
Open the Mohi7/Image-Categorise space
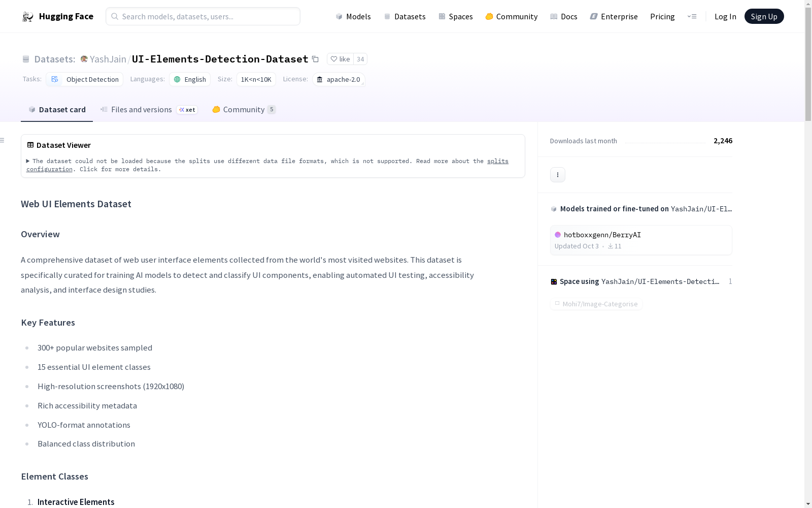coord(596,304)
